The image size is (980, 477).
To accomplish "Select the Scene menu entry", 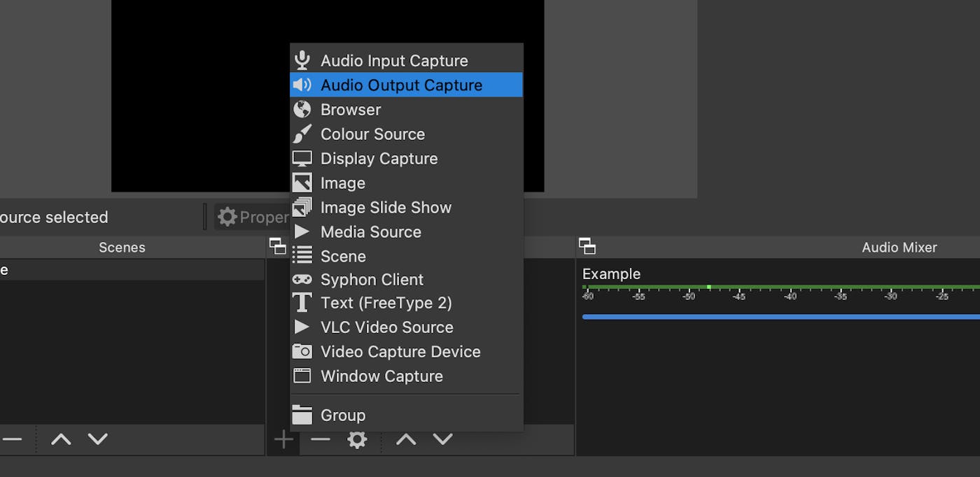I will pos(406,256).
